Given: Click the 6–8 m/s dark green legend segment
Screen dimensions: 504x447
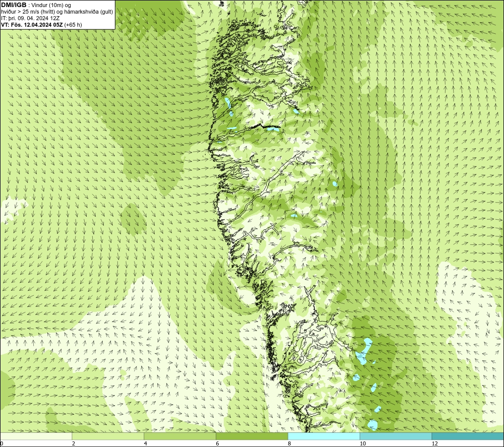Looking at the screenshot, I should pyautogui.click(x=252, y=436).
